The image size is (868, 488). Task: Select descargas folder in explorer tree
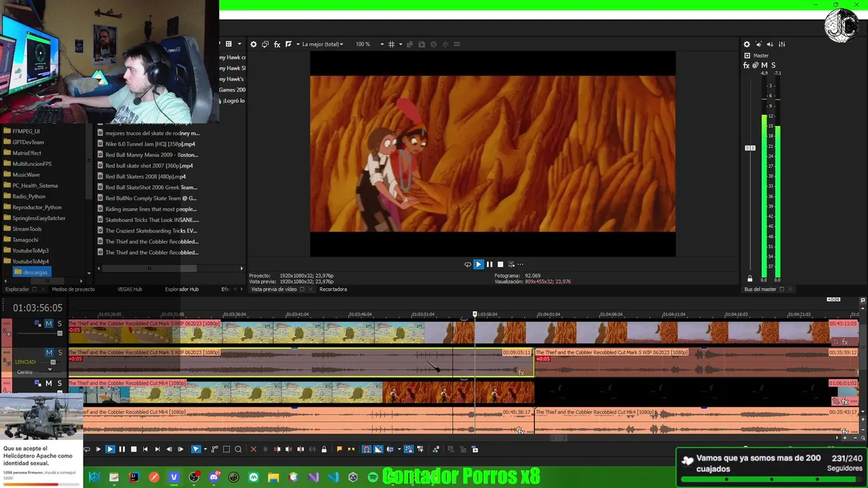[31, 272]
